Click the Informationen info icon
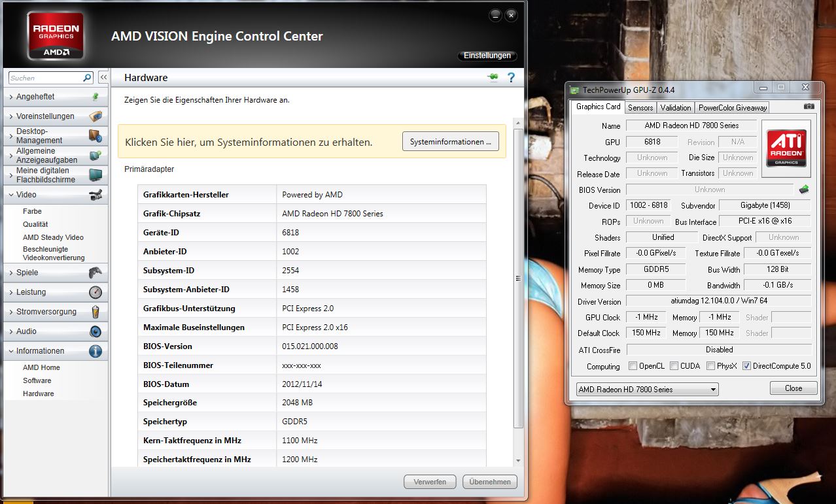836x504 pixels. coord(96,351)
